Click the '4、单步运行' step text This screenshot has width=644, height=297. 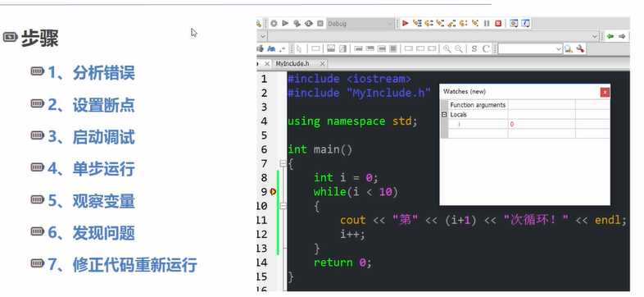coord(91,169)
